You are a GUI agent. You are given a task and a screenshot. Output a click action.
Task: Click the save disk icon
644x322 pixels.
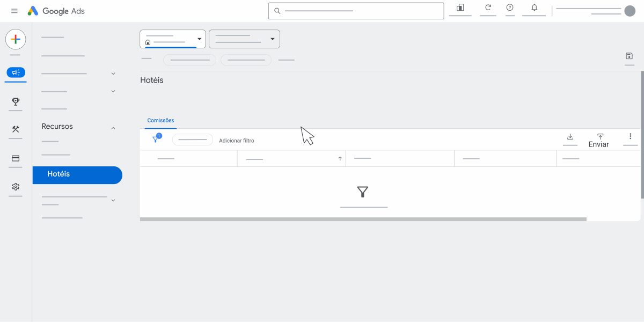point(629,56)
